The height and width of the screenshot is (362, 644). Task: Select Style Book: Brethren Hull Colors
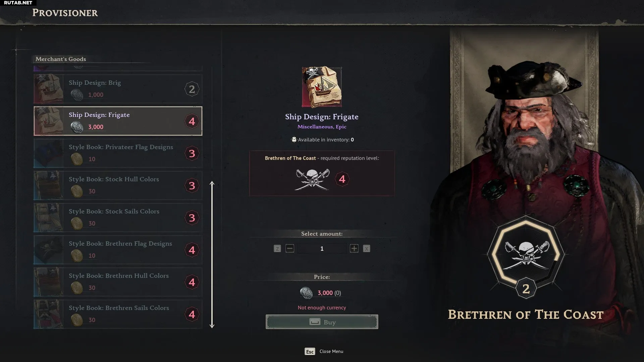click(x=118, y=282)
